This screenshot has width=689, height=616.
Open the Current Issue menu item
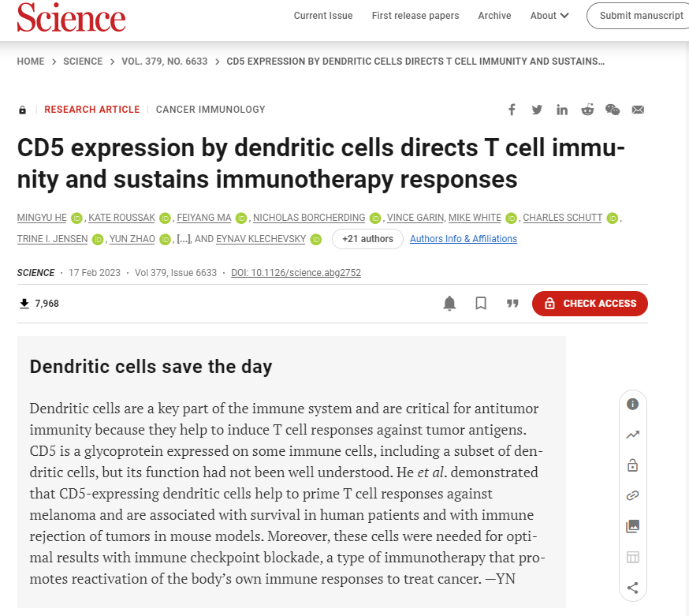(323, 16)
